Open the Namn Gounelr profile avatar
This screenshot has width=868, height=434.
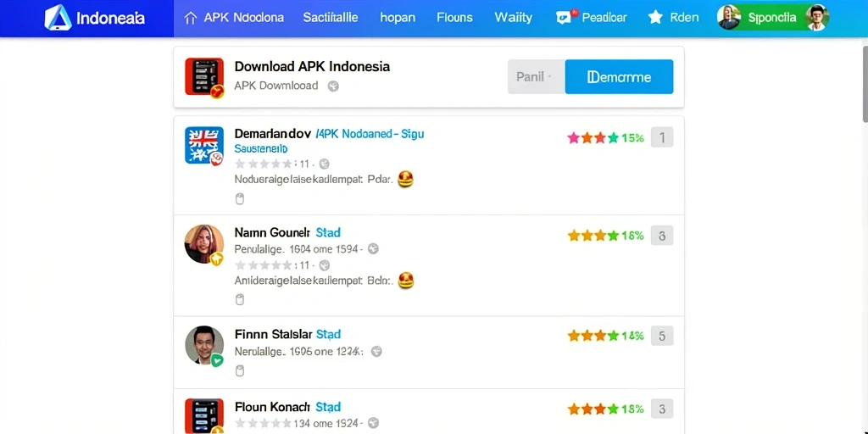(203, 244)
